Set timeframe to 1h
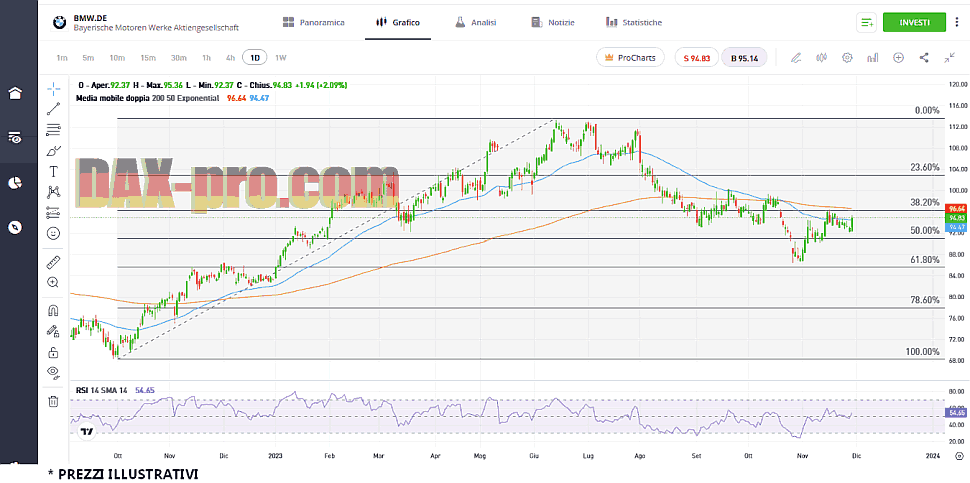The width and height of the screenshot is (970, 483). click(207, 58)
